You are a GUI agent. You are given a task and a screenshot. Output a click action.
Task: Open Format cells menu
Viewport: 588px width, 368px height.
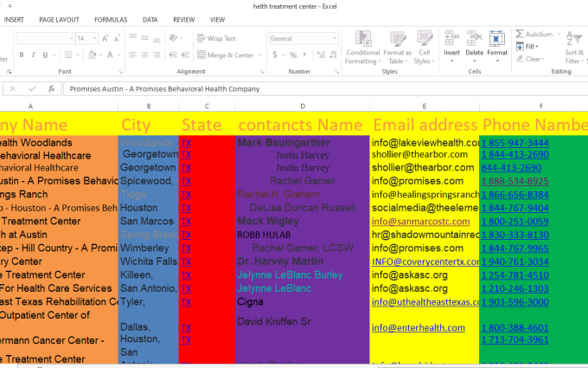point(497,48)
